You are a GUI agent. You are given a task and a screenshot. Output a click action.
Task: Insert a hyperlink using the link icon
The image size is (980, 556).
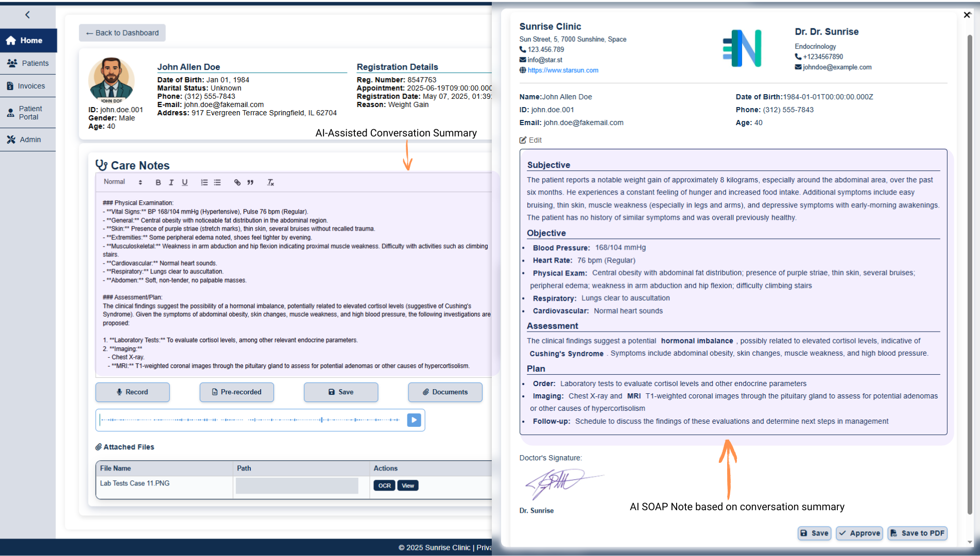[237, 182]
